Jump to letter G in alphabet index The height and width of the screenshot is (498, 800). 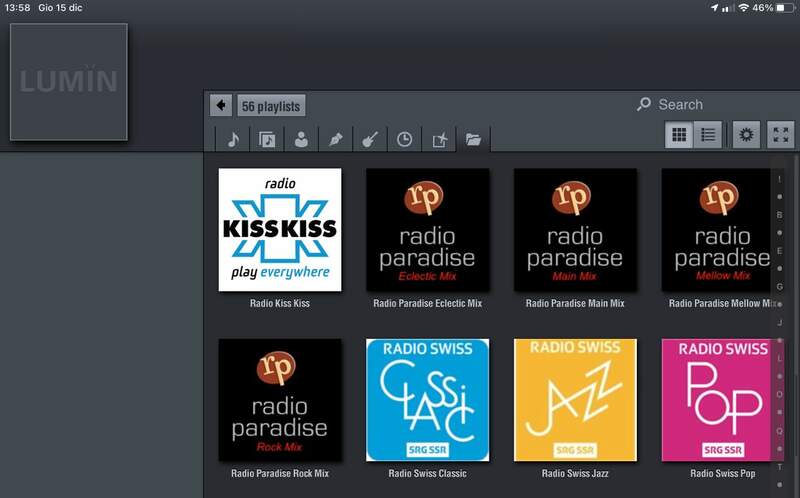(779, 286)
